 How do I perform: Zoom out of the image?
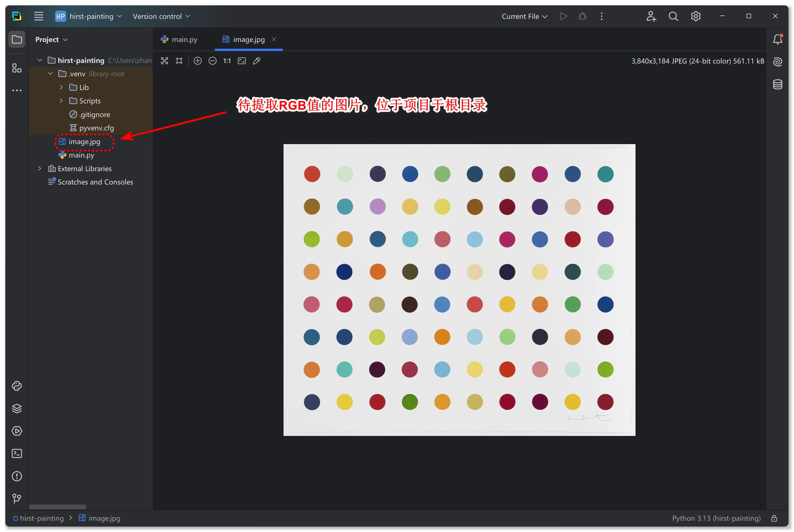click(213, 61)
